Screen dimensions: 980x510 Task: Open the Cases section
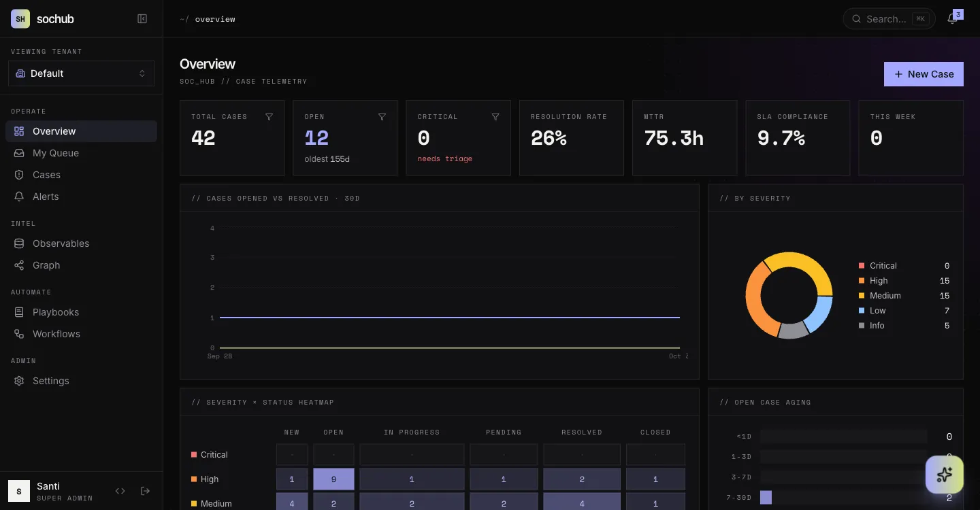81,175
